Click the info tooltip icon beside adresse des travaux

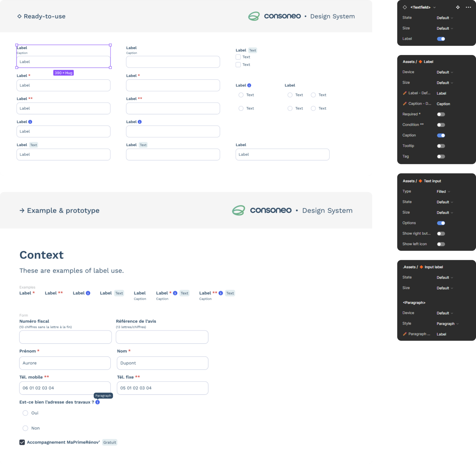(x=97, y=402)
